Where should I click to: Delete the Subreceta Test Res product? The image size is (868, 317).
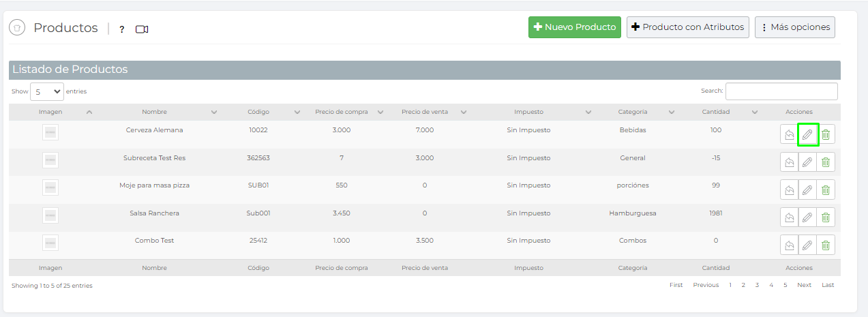point(826,162)
